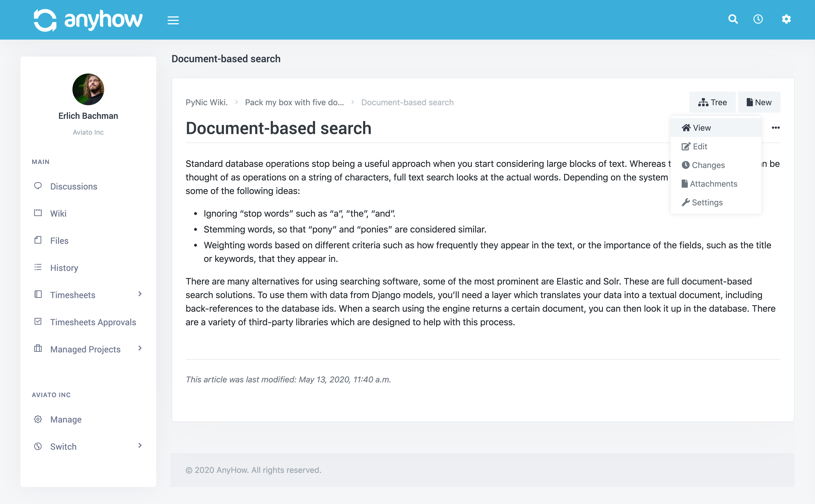Image resolution: width=815 pixels, height=504 pixels.
Task: Toggle the sidebar with the hamburger icon
Action: (173, 20)
